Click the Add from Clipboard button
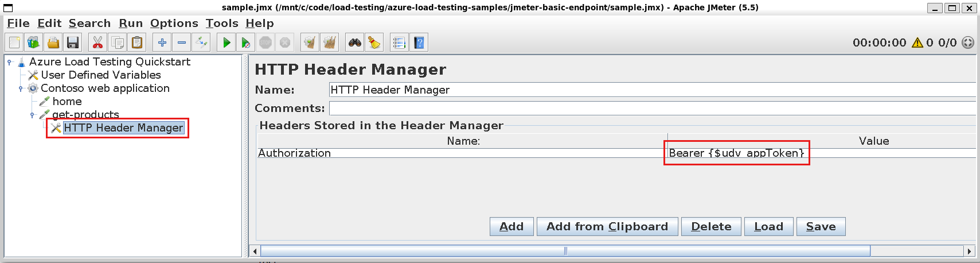The image size is (980, 263). (607, 227)
